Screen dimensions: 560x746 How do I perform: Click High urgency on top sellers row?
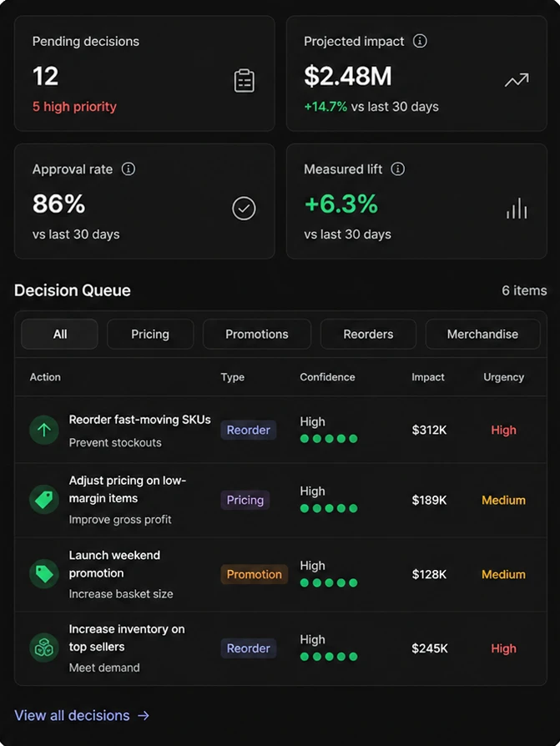click(503, 648)
